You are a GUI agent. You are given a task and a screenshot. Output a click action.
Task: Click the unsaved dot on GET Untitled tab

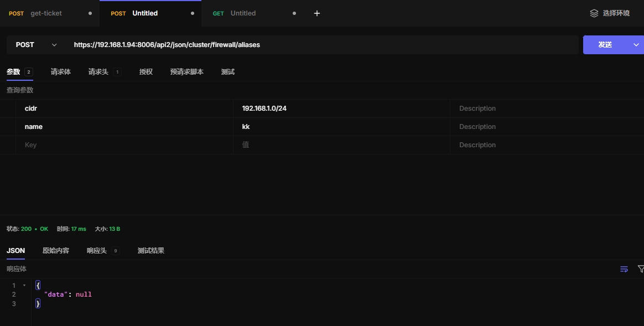(294, 13)
